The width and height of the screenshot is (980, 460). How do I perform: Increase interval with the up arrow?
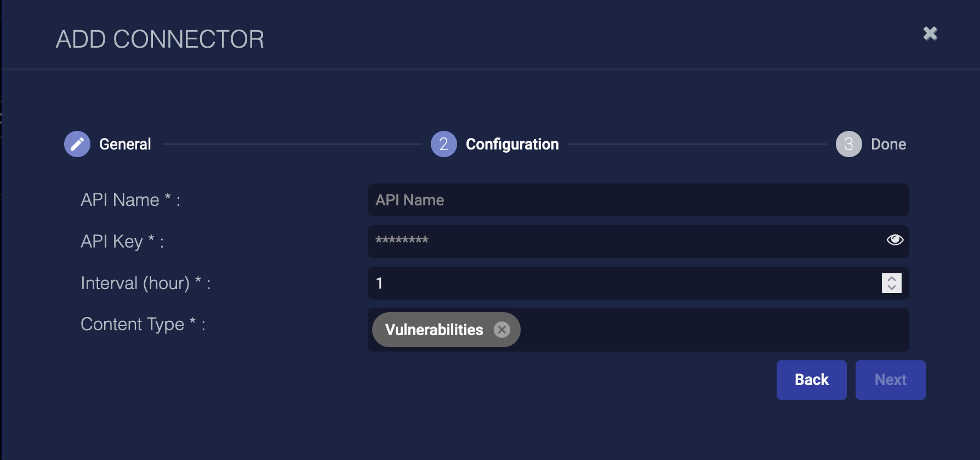892,279
